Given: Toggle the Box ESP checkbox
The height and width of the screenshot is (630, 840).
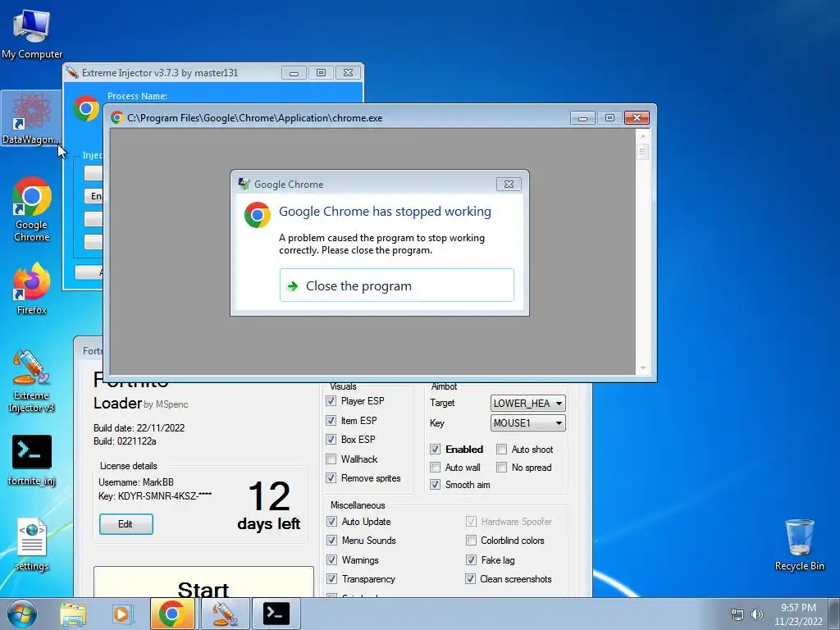Looking at the screenshot, I should 331,440.
